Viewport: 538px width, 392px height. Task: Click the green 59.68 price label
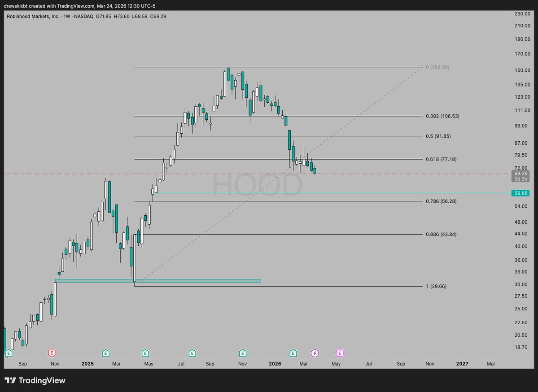click(521, 193)
